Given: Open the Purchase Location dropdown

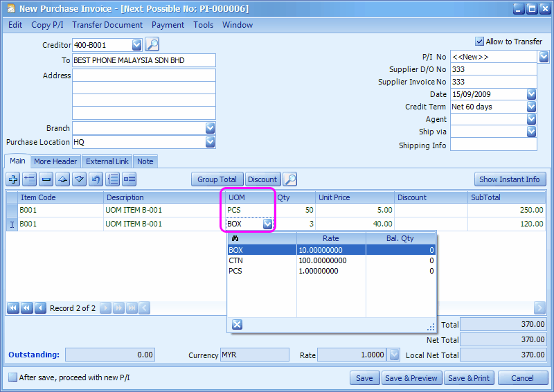Looking at the screenshot, I should (x=211, y=142).
